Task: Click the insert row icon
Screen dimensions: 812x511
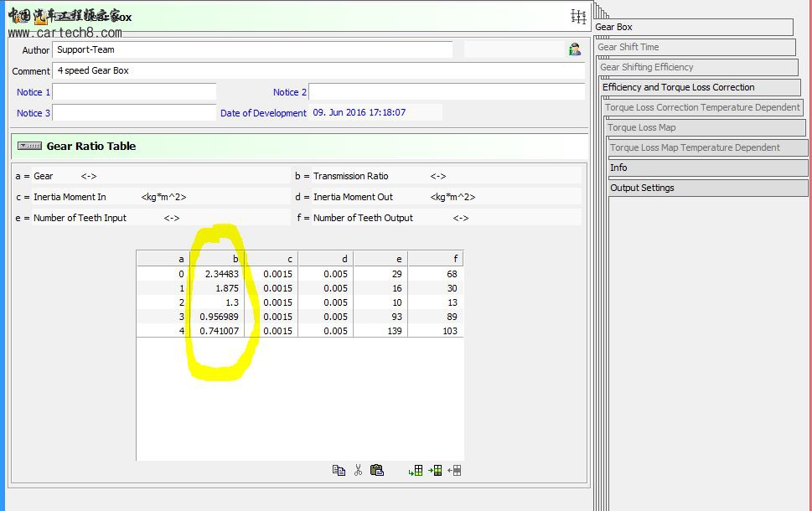Action: click(x=435, y=470)
